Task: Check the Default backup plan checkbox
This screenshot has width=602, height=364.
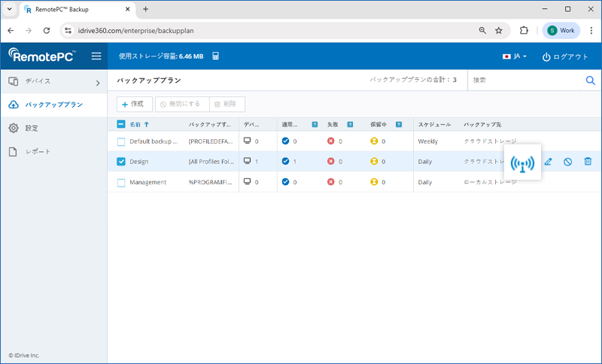Action: (121, 141)
